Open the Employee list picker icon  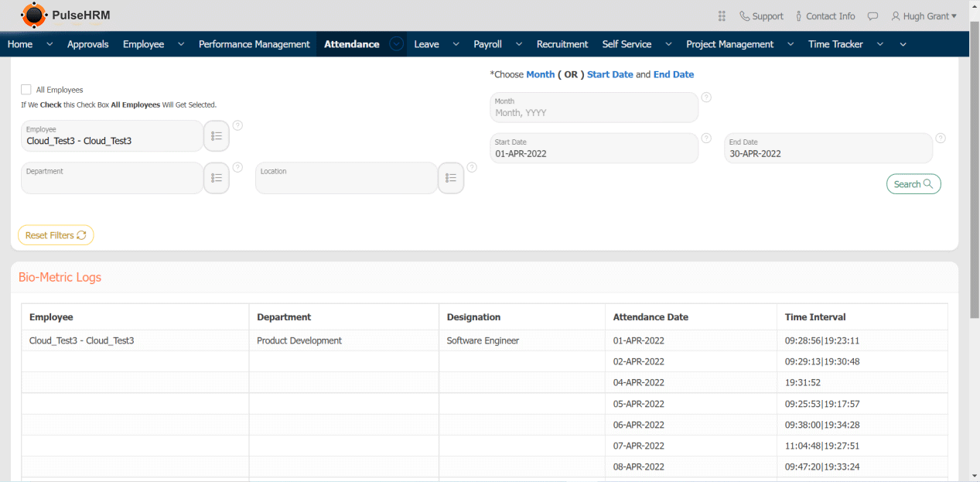(x=217, y=136)
